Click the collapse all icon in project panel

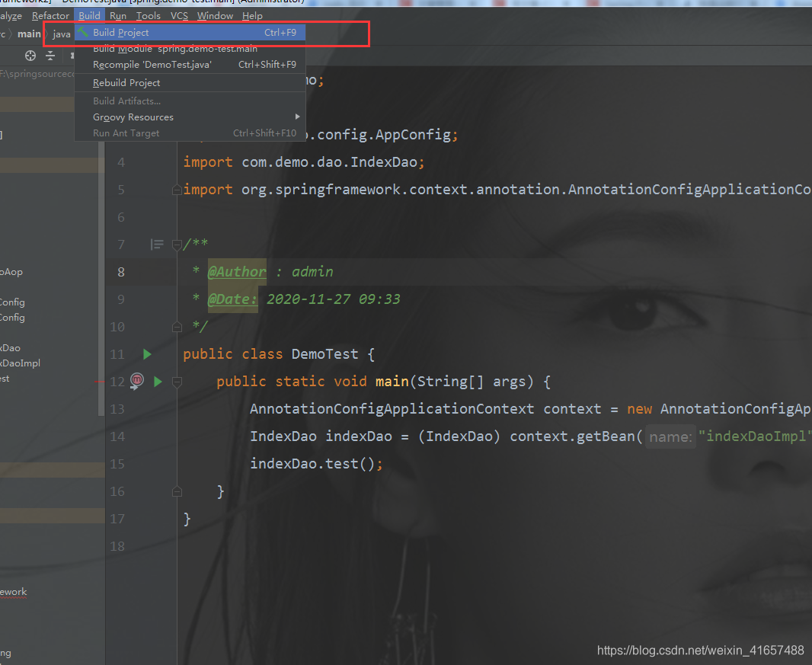point(50,56)
